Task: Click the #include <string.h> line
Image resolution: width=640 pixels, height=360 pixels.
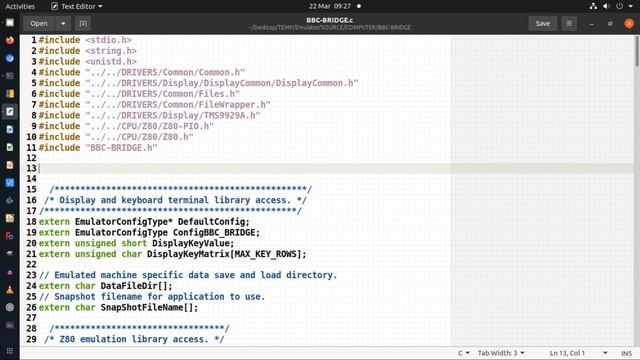Action: (x=88, y=51)
